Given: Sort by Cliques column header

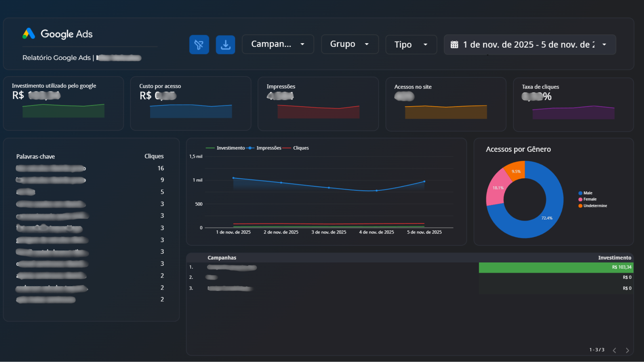Looking at the screenshot, I should coord(154,156).
